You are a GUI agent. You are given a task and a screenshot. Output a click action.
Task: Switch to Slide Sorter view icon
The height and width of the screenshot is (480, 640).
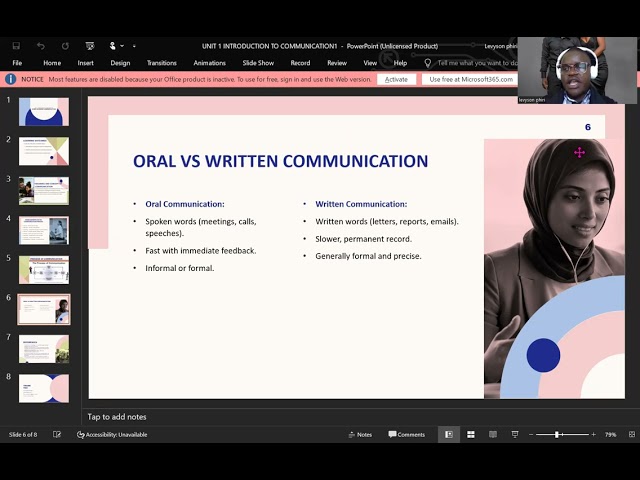[471, 435]
